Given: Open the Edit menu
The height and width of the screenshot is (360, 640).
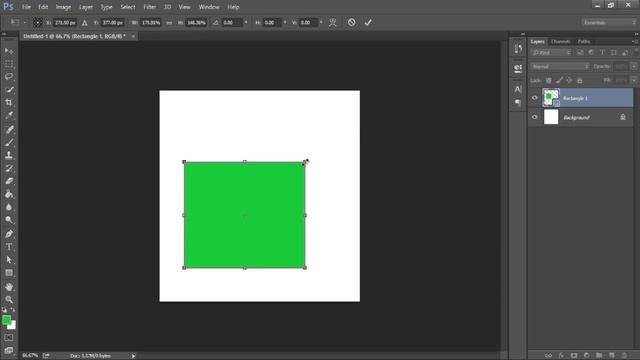Looking at the screenshot, I should pyautogui.click(x=43, y=7).
